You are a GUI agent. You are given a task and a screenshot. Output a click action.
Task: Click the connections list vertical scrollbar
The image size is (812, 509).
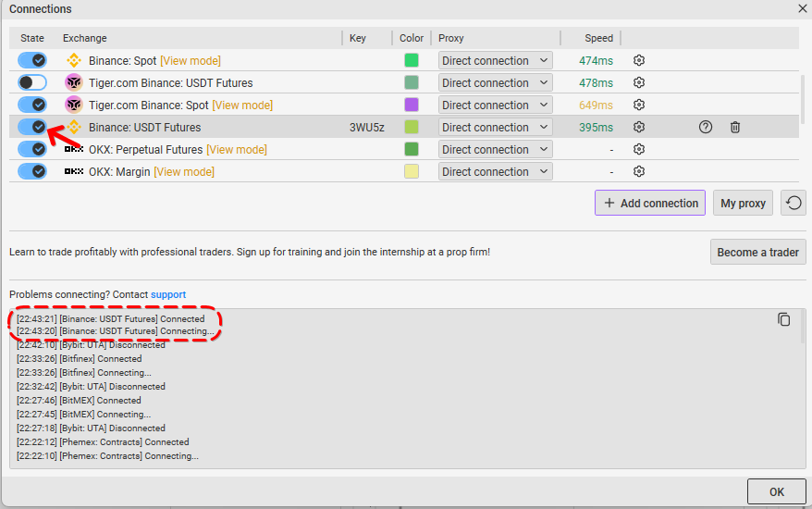click(803, 100)
